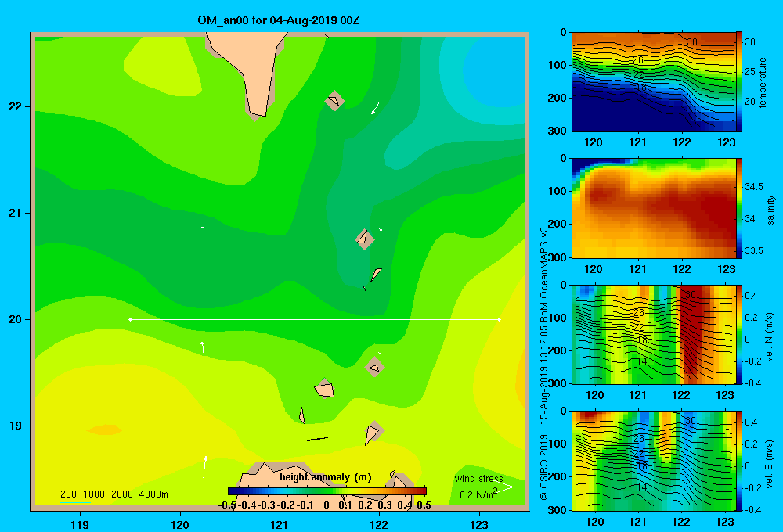Screen dimensions: 783x532
Task: Click the title 'OM_an00 for 04-Aug-2019 00Z'
Action: [278, 20]
